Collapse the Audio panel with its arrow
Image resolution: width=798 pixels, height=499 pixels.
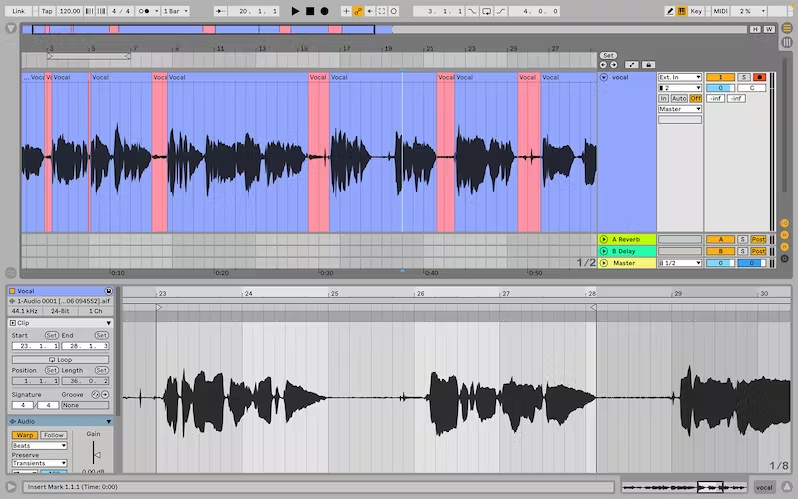point(108,422)
